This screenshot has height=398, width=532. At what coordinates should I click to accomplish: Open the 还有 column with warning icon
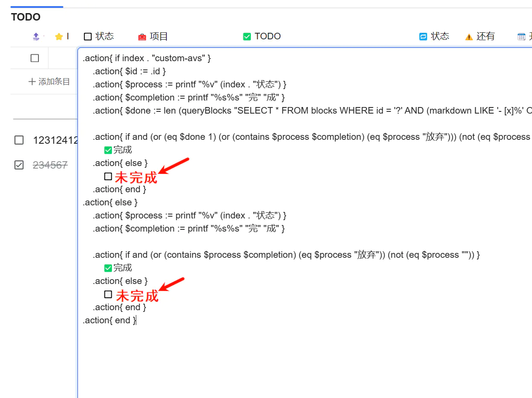[x=480, y=36]
